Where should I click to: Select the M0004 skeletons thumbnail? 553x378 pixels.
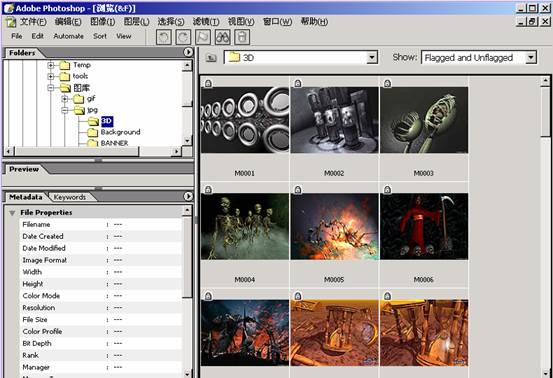coord(245,226)
